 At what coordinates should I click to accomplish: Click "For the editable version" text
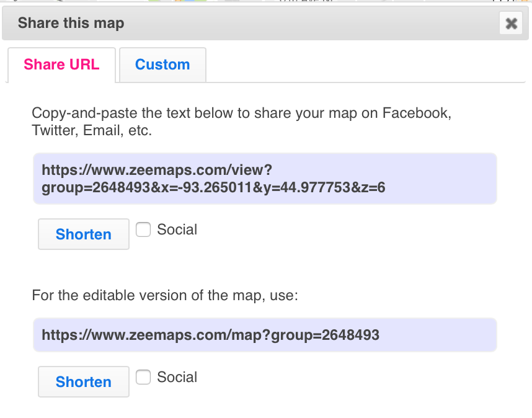coord(165,295)
